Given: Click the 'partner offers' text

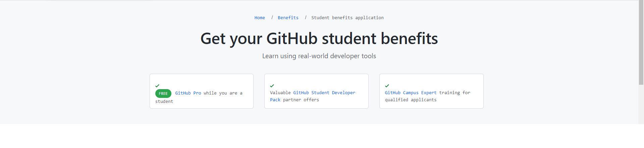Looking at the screenshot, I should coord(301,100).
